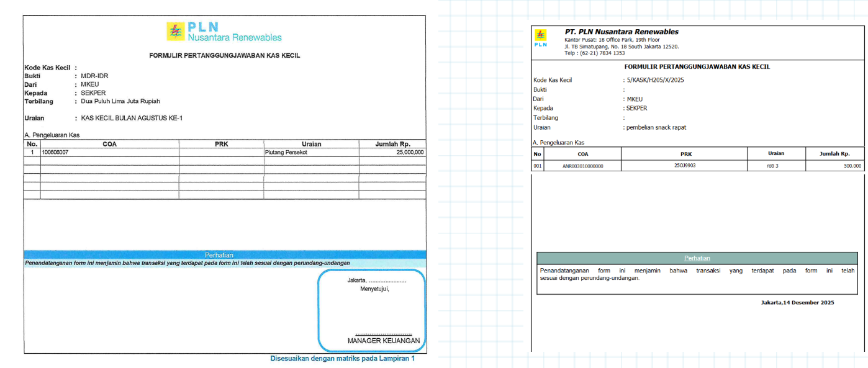Click the blue Perhatian banner bar
Viewport: 868px width, 368px height.
[x=225, y=254]
